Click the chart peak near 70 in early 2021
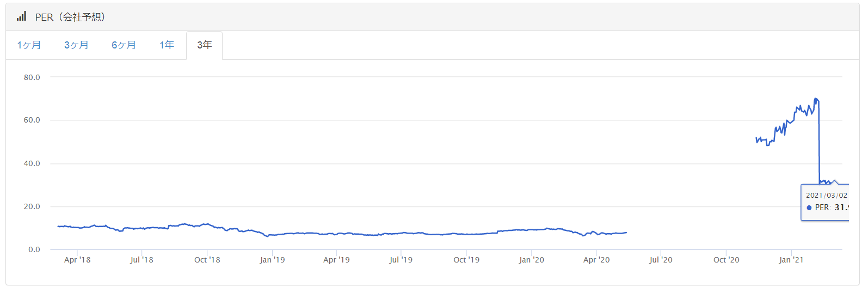868x293 pixels. 815,99
